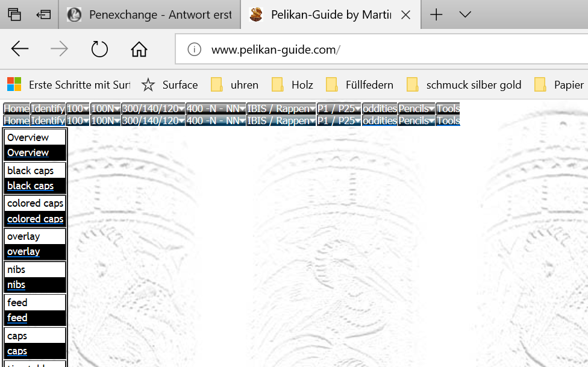
Task: Open the underlined nibs link
Action: (x=16, y=285)
